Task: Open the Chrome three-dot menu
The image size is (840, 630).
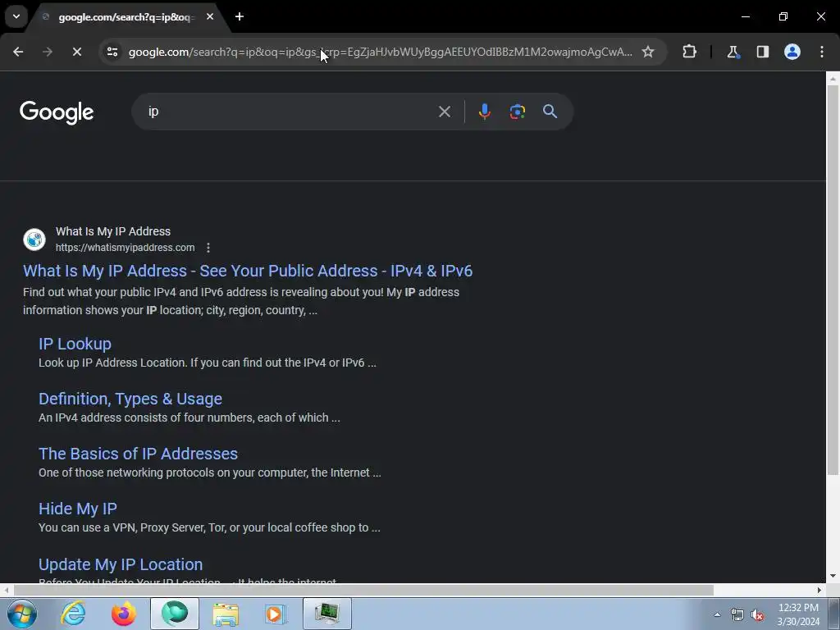Action: point(822,52)
